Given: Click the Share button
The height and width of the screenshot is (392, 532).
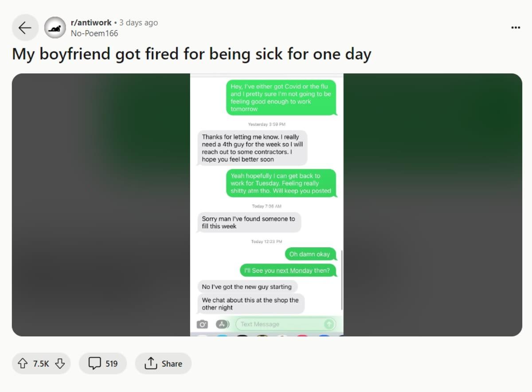Looking at the screenshot, I should point(163,364).
